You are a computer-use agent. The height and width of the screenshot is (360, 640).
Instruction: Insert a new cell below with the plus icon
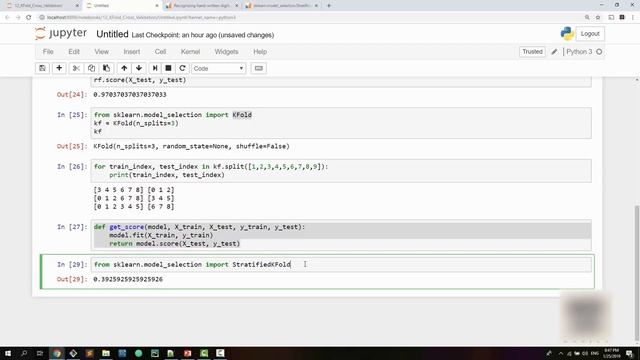coord(59,68)
